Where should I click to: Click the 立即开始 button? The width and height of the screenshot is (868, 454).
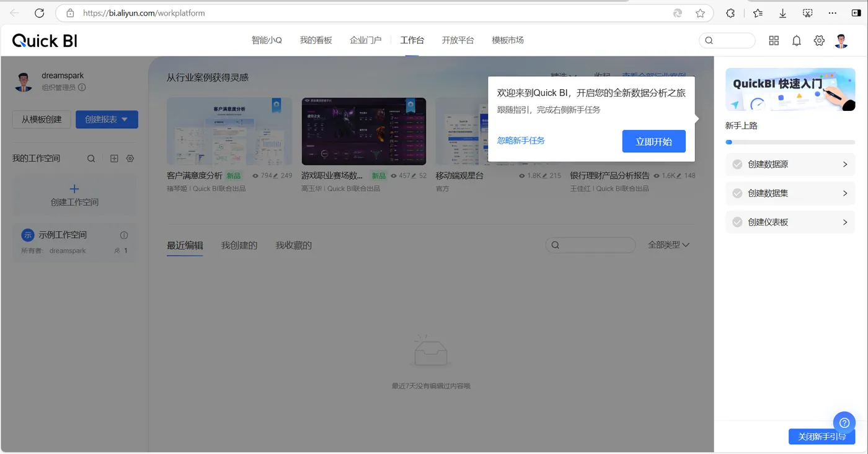pos(654,141)
